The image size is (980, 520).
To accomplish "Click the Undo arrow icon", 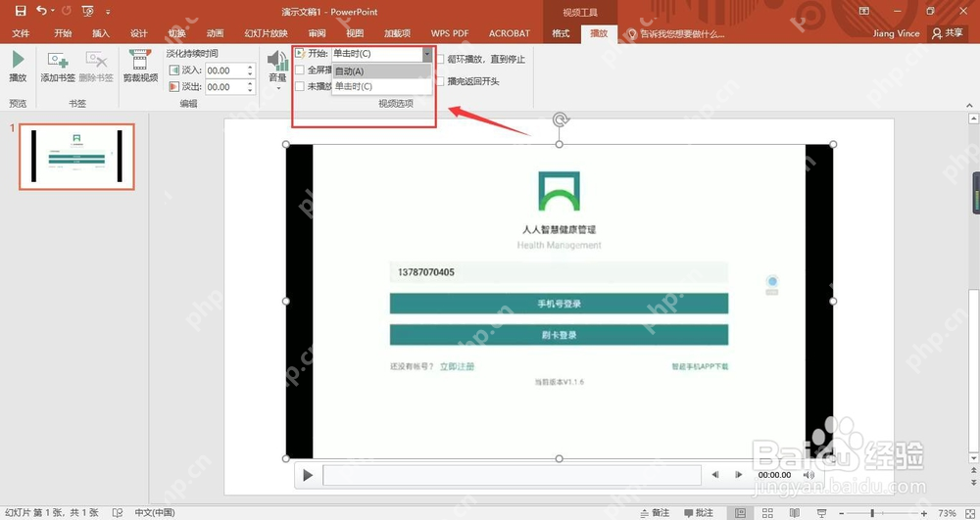I will 42,11.
